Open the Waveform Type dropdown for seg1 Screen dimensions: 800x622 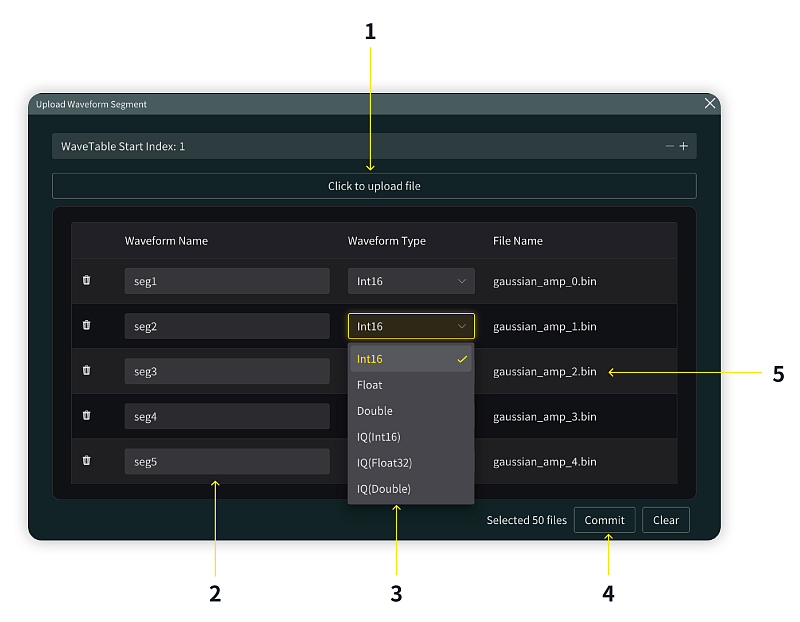click(411, 281)
